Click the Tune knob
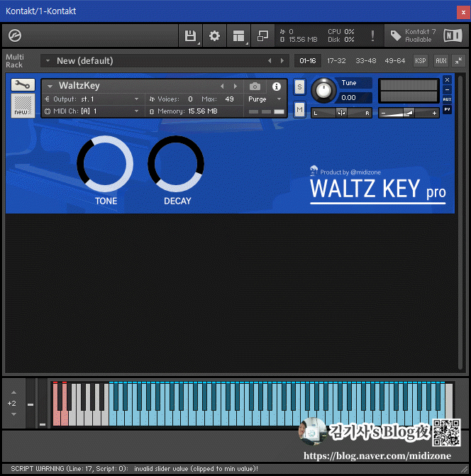This screenshot has width=471, height=476. [323, 90]
